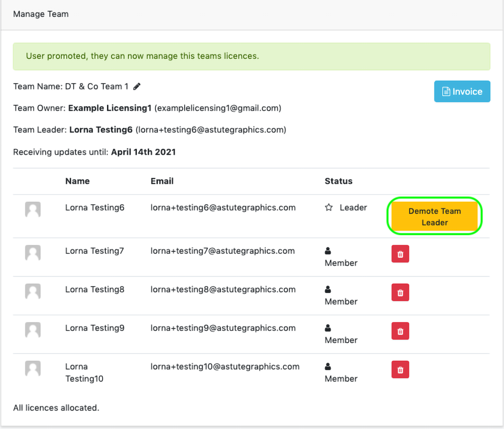Click the star icon beside Leader status
Viewport: 504px width, 429px height.
[329, 207]
